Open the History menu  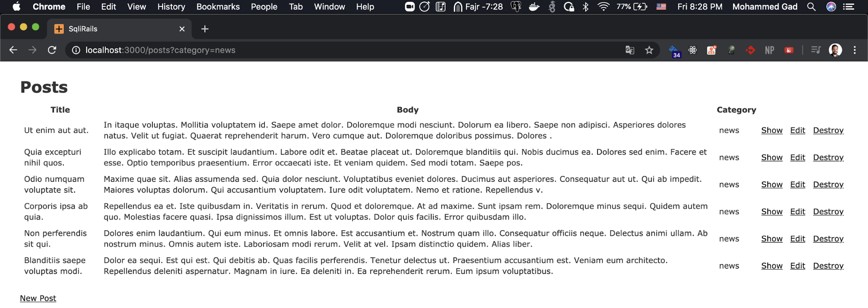[171, 7]
